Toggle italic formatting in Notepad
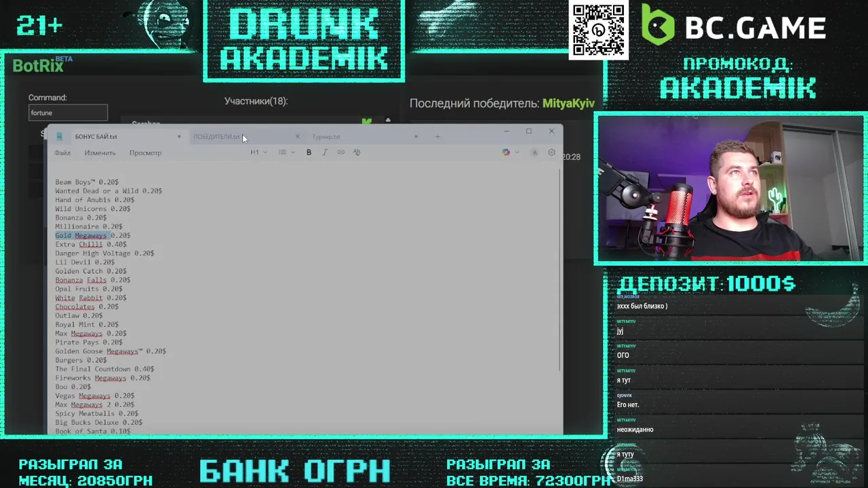The image size is (868, 488). coord(325,152)
